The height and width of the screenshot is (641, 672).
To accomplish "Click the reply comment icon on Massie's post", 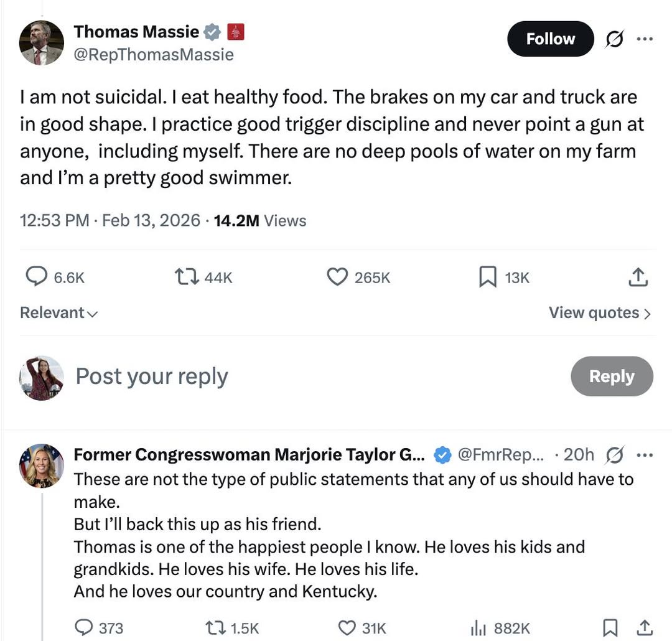I will tap(37, 277).
